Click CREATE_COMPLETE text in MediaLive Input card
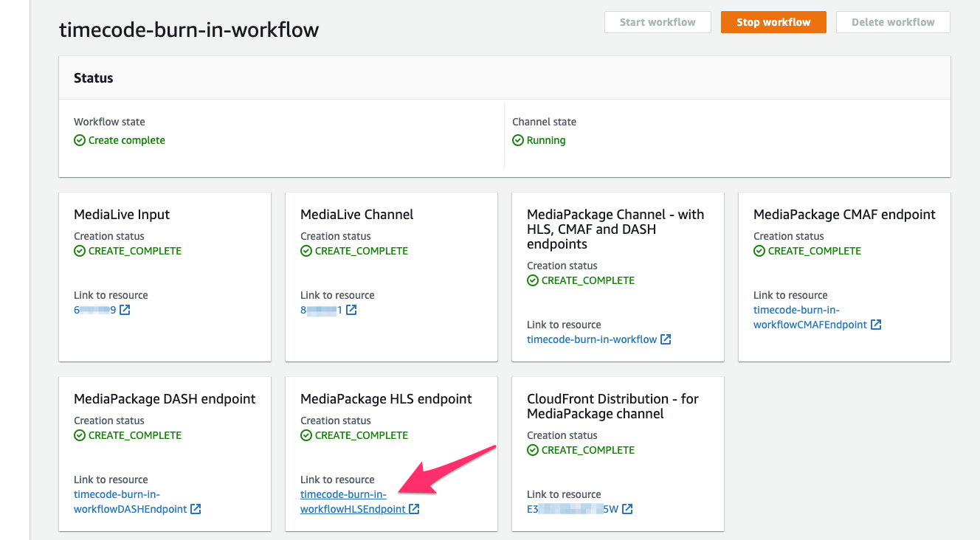980x540 pixels. coord(135,251)
